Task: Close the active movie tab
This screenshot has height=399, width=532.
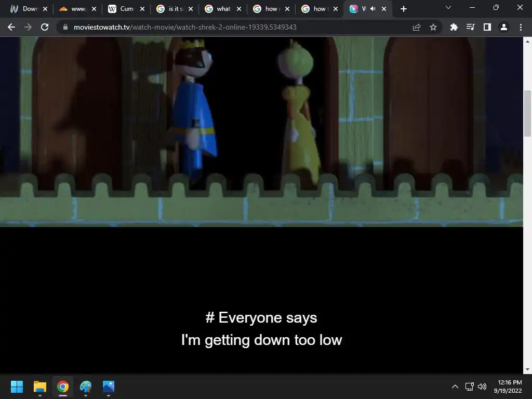Action: tap(384, 9)
